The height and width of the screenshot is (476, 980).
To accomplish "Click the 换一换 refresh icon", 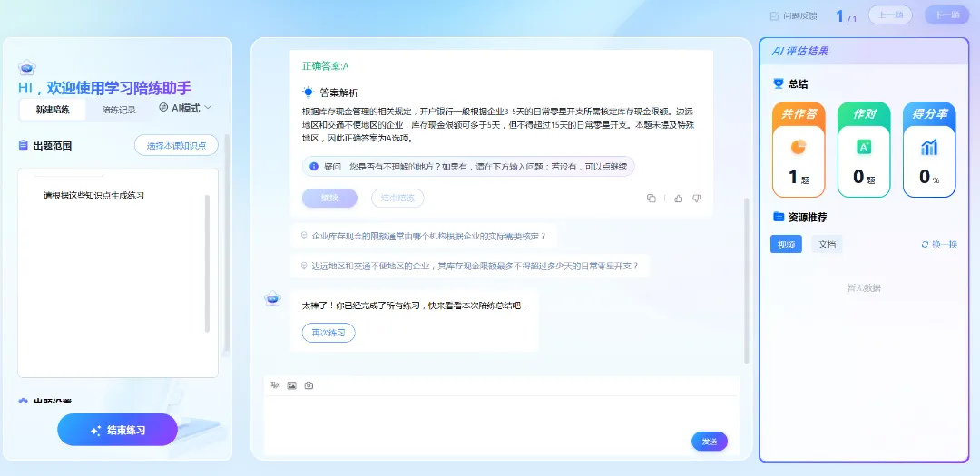I will point(925,245).
